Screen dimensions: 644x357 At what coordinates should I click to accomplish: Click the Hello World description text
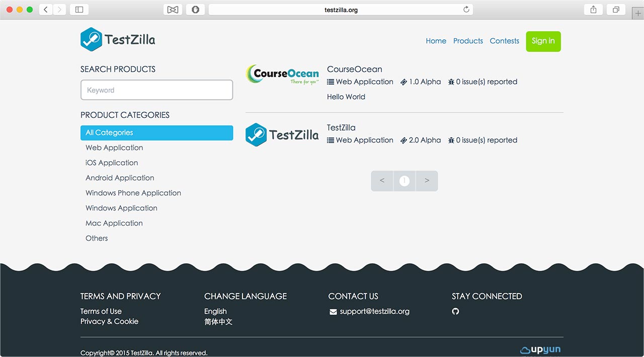[x=346, y=97]
